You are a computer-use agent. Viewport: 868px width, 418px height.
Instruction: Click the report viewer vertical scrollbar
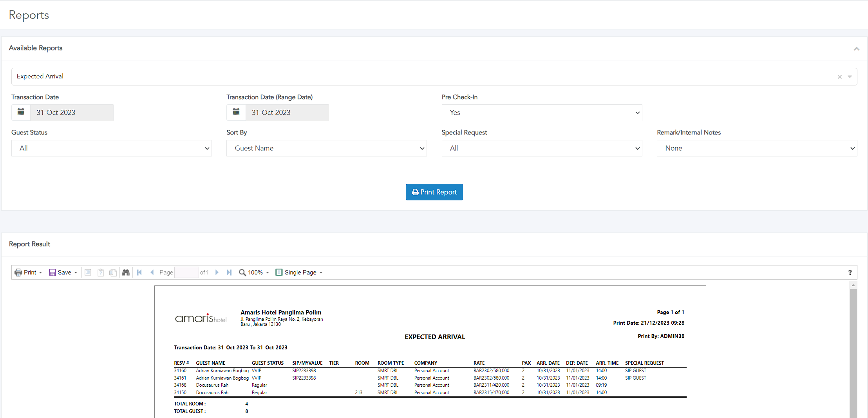click(x=853, y=353)
